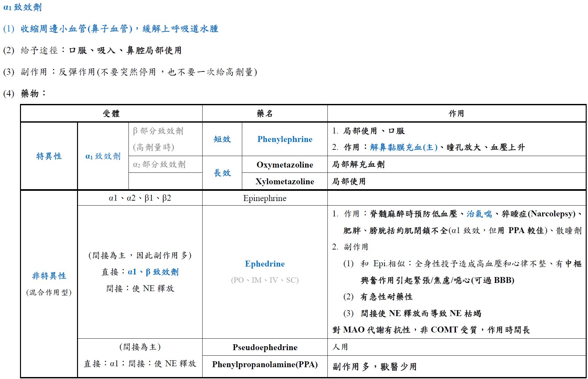
Task: Click the 'α1 致效劑' cell in the table
Action: point(103,156)
